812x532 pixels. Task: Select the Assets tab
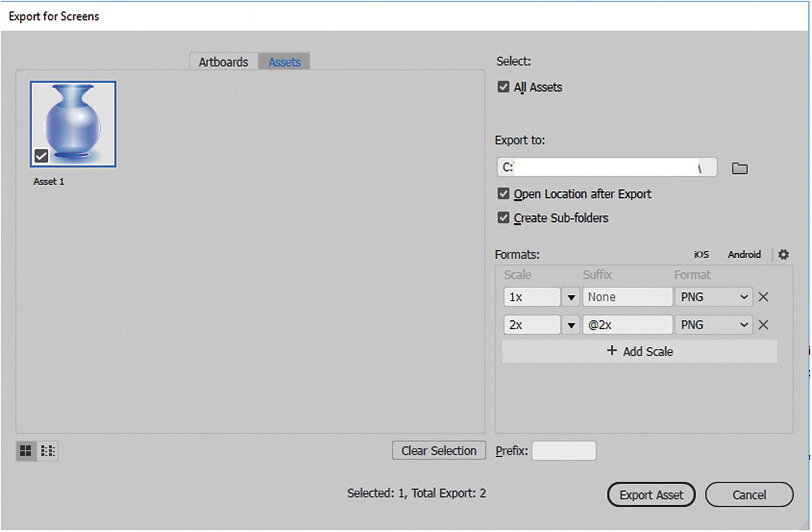[x=284, y=62]
